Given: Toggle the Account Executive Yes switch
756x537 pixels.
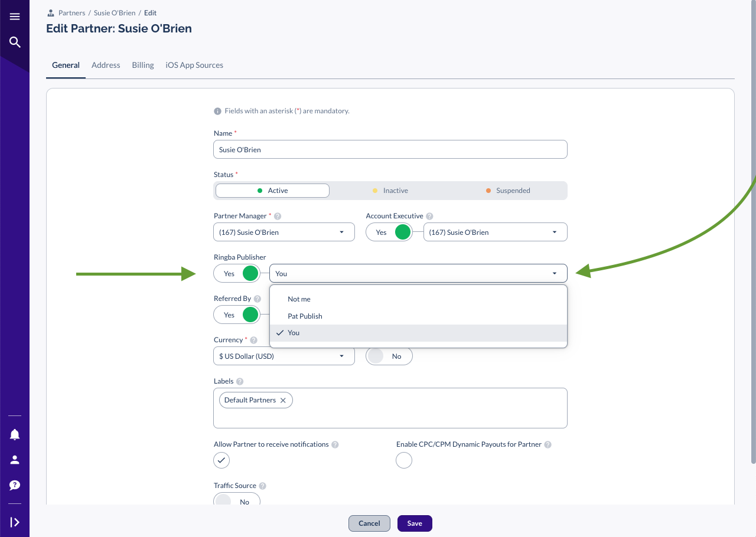Looking at the screenshot, I should [389, 232].
